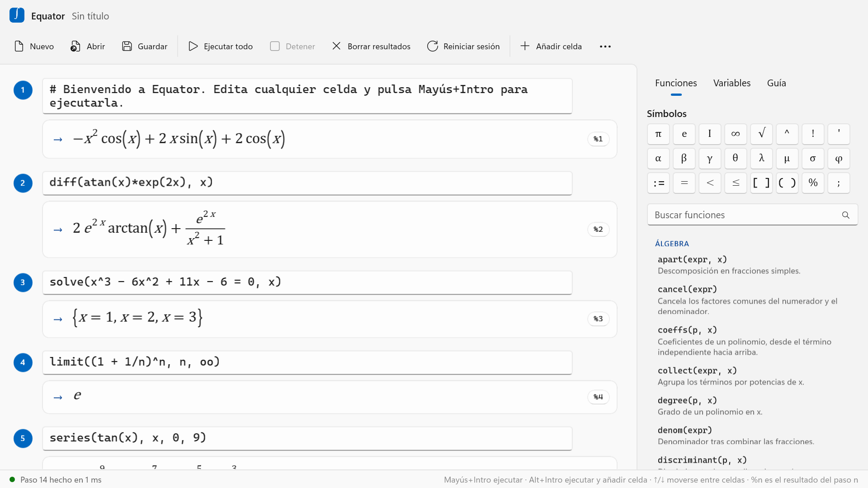Open the more options ellipsis menu
The image size is (868, 488).
[605, 47]
